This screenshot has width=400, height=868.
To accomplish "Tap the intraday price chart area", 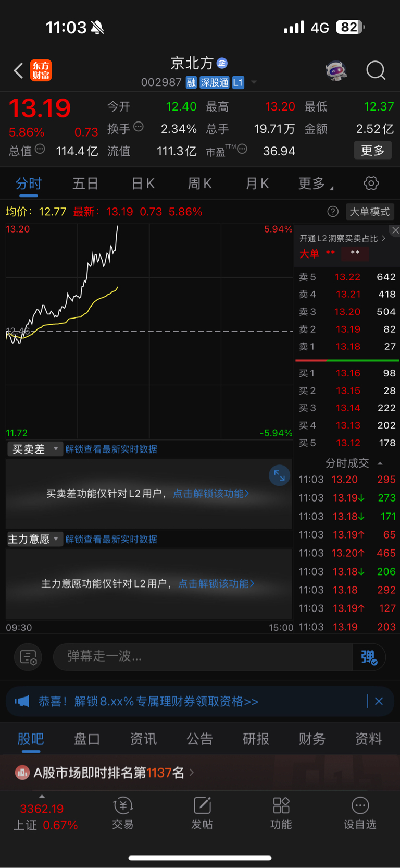I will 149,331.
